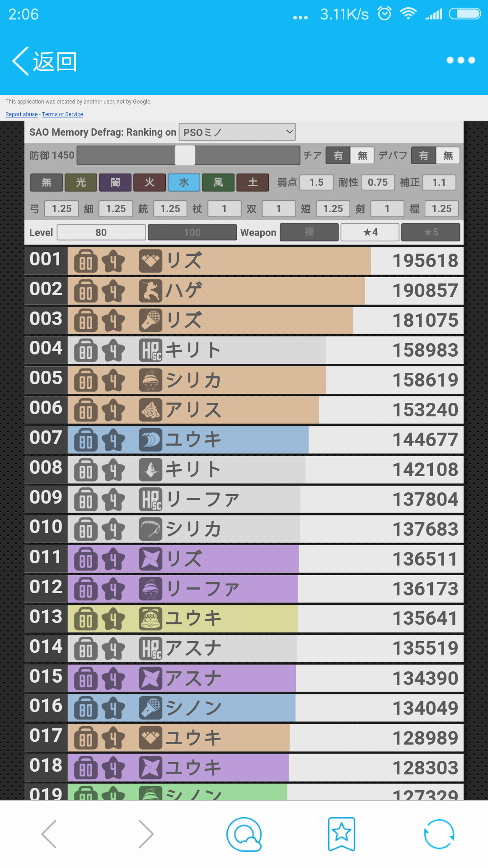Click the cake icon in rank 013 ユウキ
Viewport: 488px width, 868px height.
click(x=150, y=619)
